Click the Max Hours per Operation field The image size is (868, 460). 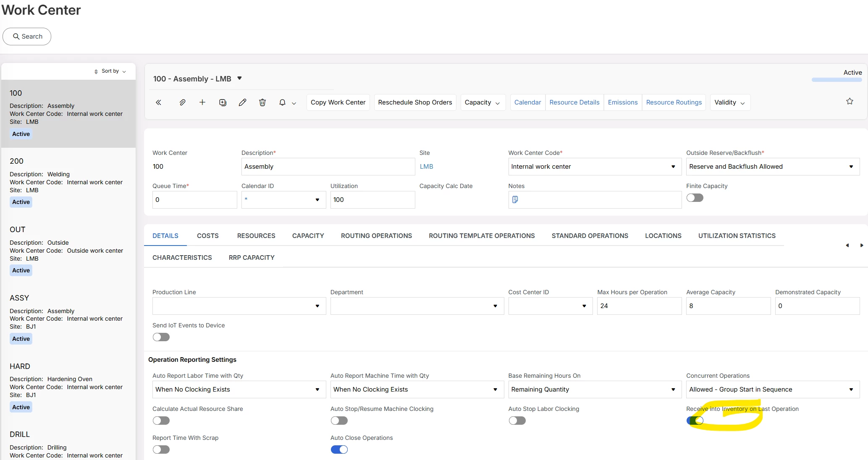(639, 306)
